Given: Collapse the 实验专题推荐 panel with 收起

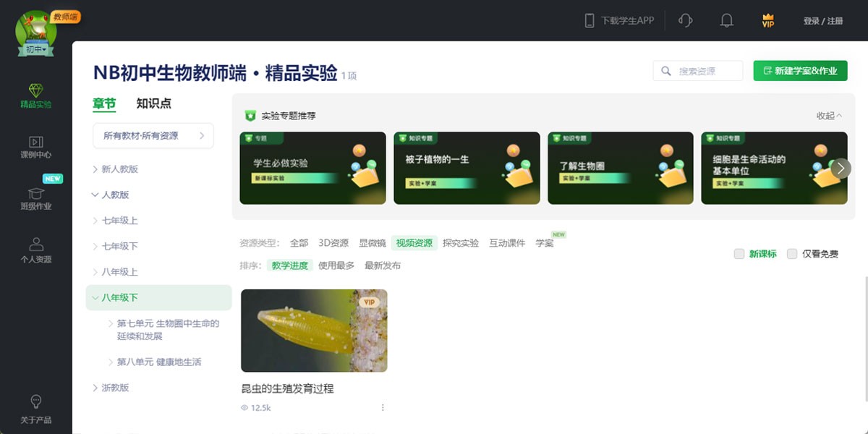Looking at the screenshot, I should coord(829,116).
